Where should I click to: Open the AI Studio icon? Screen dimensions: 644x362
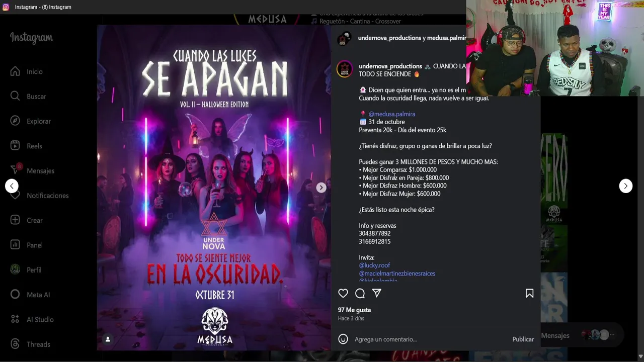tap(15, 319)
